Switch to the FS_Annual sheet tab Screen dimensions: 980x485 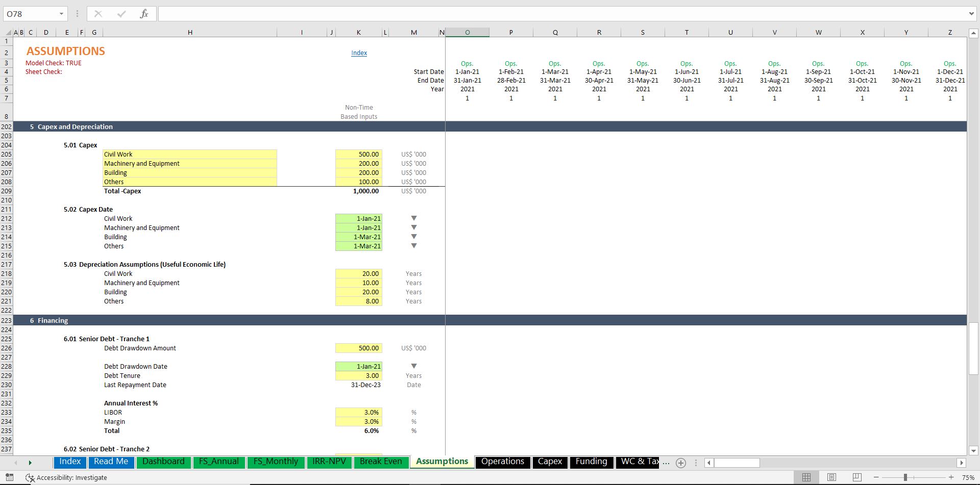click(x=218, y=462)
